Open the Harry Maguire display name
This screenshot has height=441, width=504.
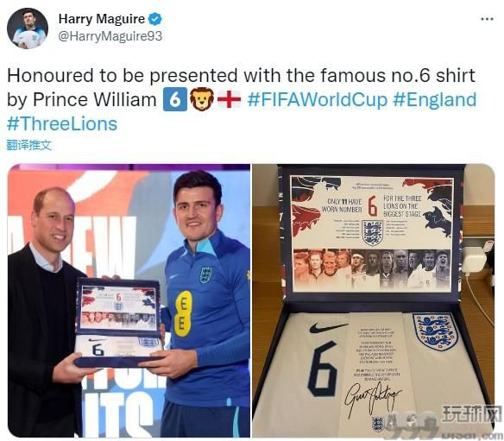(x=102, y=19)
